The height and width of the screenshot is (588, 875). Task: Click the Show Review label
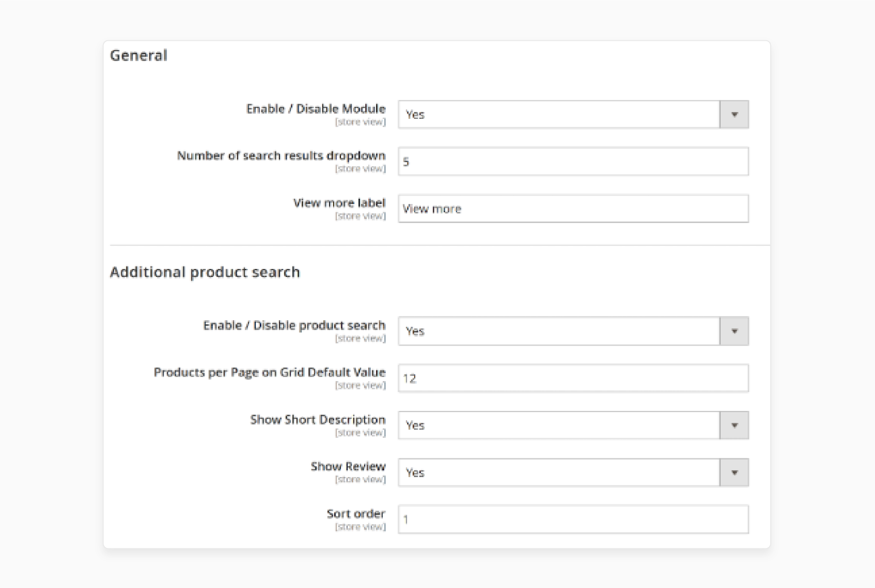[x=348, y=467]
